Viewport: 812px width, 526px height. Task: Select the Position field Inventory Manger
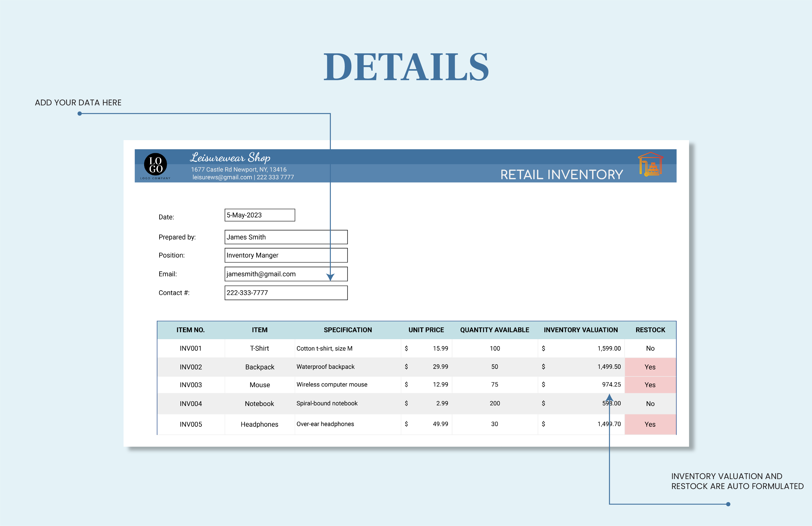pyautogui.click(x=286, y=255)
